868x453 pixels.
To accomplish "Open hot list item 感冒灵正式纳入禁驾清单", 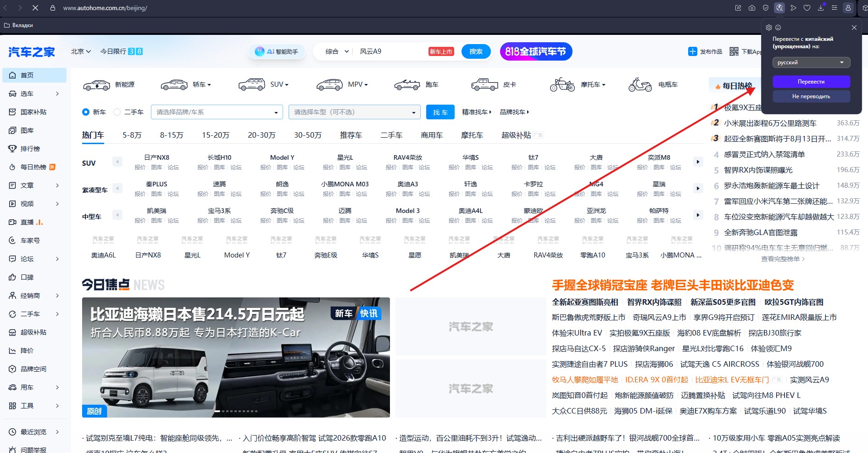I will pos(764,154).
